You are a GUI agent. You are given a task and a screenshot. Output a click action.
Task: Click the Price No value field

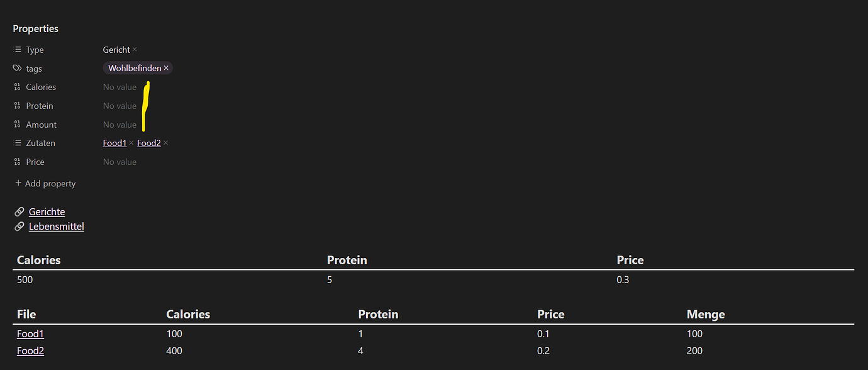[120, 162]
